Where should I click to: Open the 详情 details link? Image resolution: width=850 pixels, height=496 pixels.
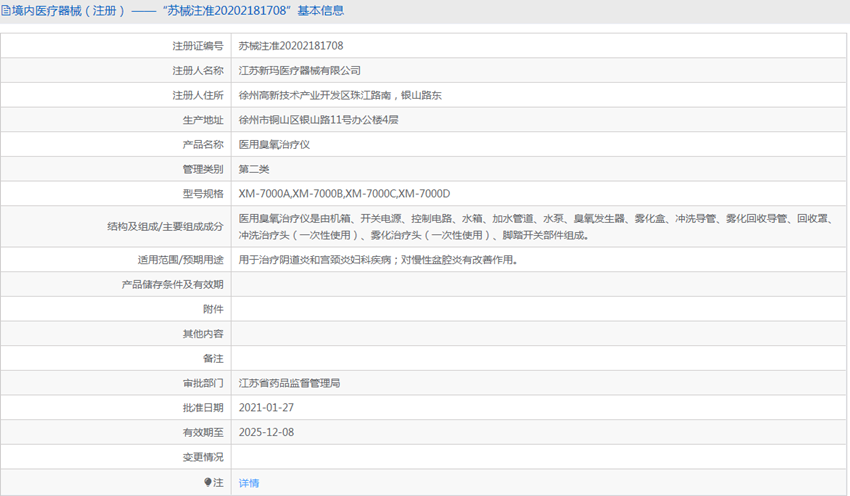tap(249, 483)
